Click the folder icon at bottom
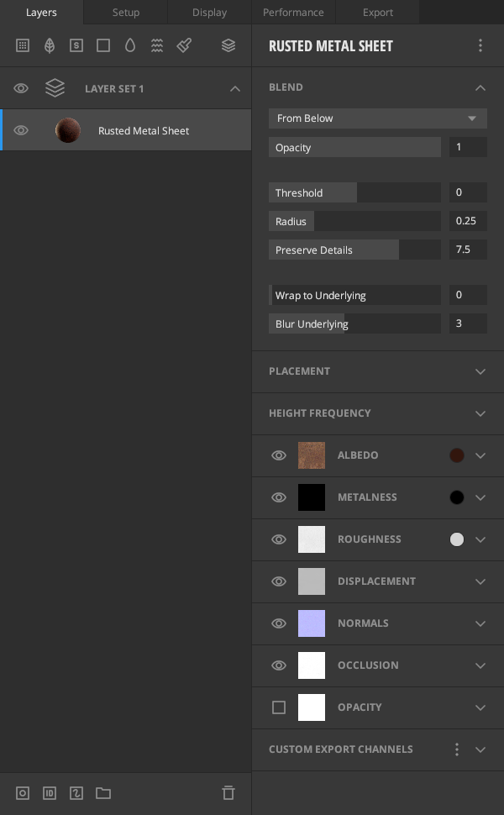This screenshot has height=815, width=504. 103,793
